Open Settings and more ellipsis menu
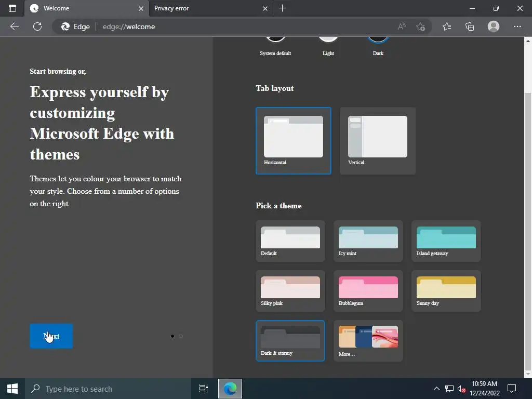The height and width of the screenshot is (399, 532). 517,26
